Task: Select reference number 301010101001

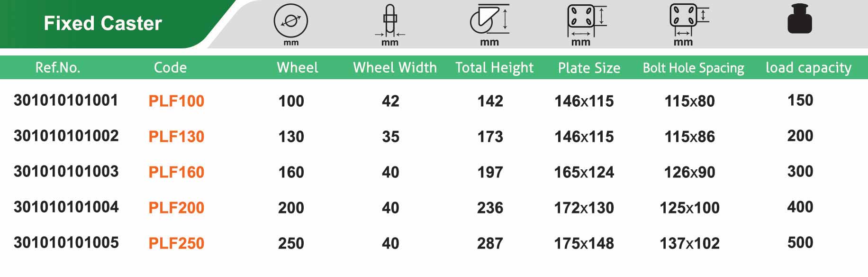Action: [66, 101]
